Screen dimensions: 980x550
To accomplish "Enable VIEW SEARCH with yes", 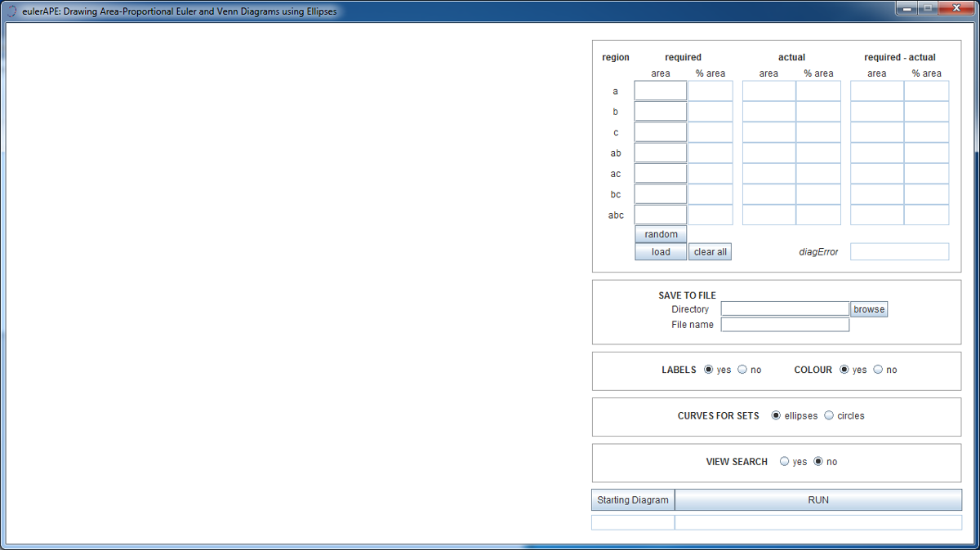I will tap(784, 462).
